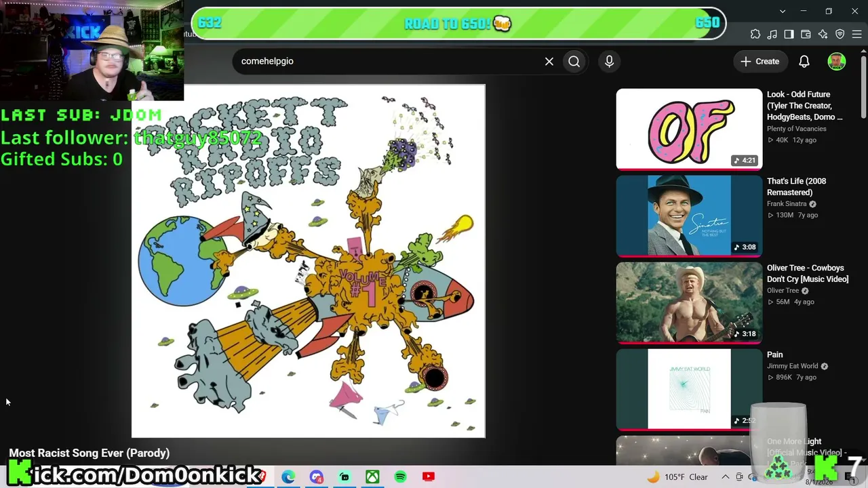Open the browser hamburger main menu

(x=856, y=34)
